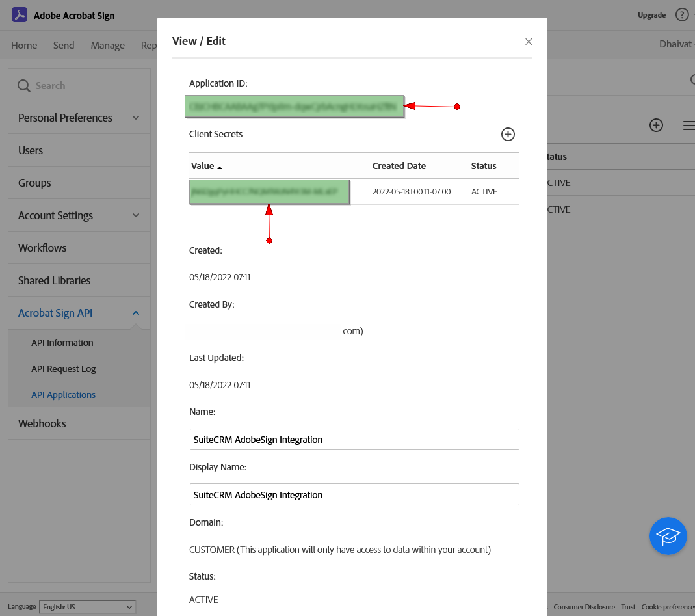Open Trust footer link
Screen dimensions: 695x616
[628, 607]
